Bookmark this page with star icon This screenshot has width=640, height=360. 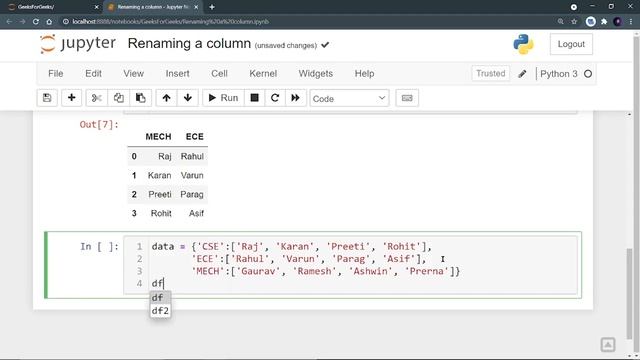point(574,22)
